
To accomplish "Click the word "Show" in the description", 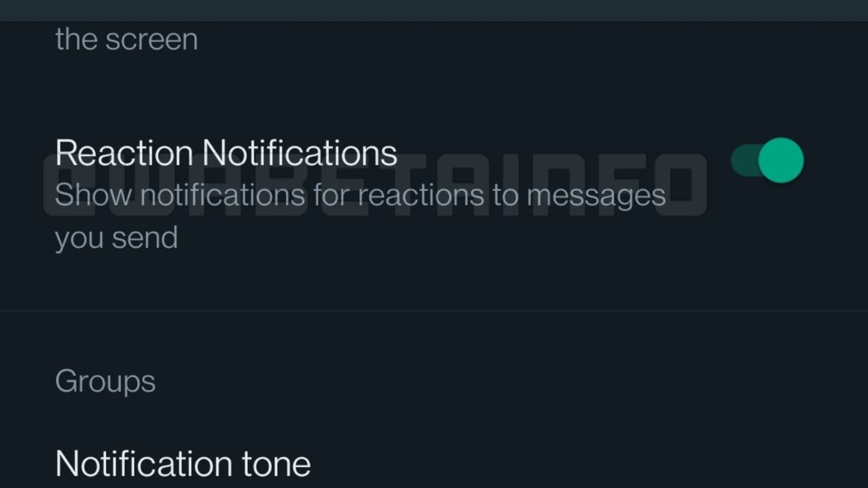I will 93,195.
